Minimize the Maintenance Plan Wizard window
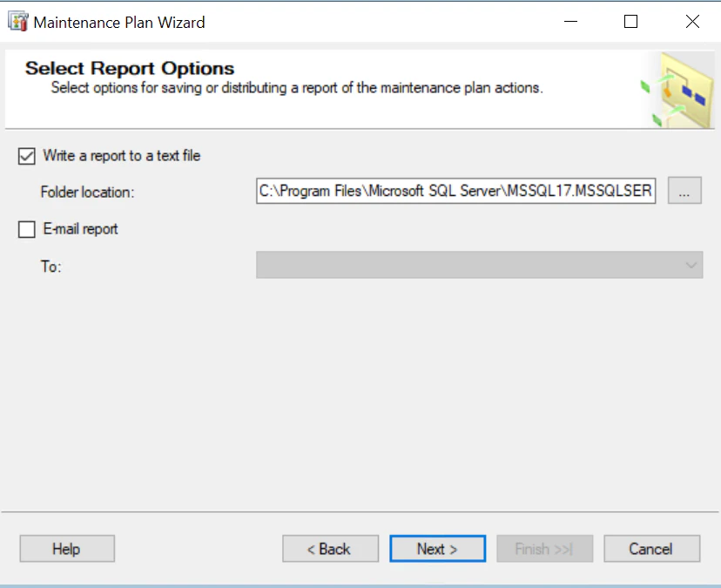The width and height of the screenshot is (721, 588). pos(569,22)
